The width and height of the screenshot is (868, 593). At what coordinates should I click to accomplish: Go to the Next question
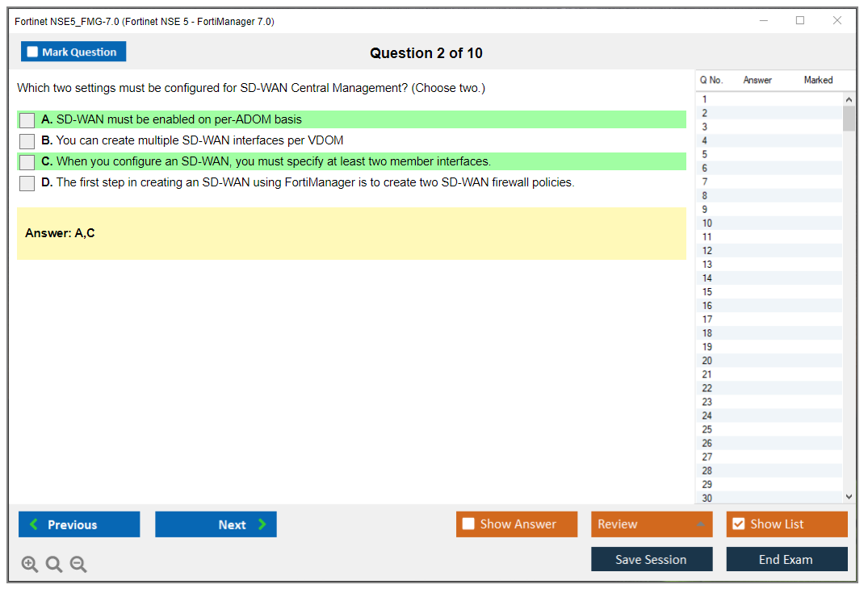[216, 524]
